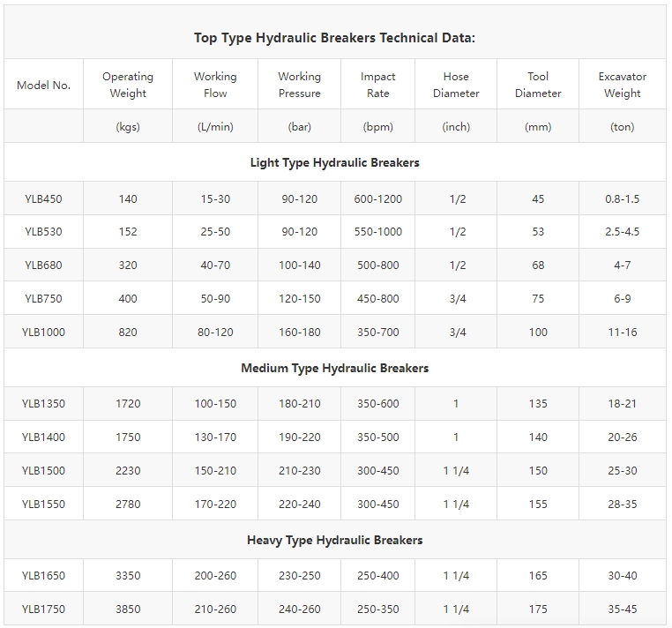Image resolution: width=672 pixels, height=628 pixels.
Task: Select impact rate '600-1200' cell
Action: 377,199
